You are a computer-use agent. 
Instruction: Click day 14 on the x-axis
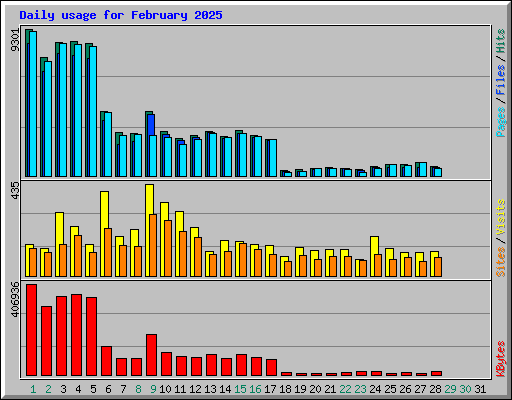(x=225, y=389)
